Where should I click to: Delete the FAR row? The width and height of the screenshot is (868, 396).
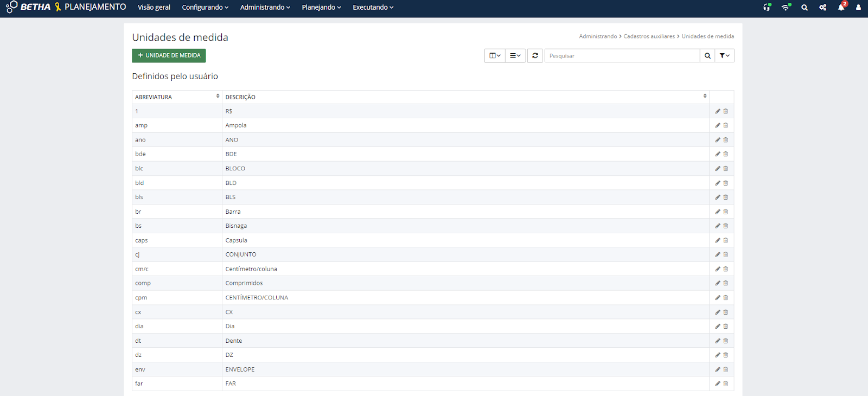pyautogui.click(x=726, y=384)
